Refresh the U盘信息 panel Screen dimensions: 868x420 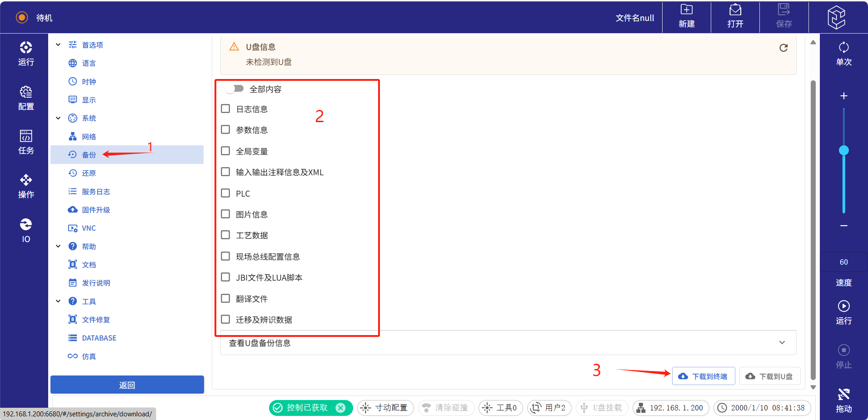pyautogui.click(x=783, y=48)
